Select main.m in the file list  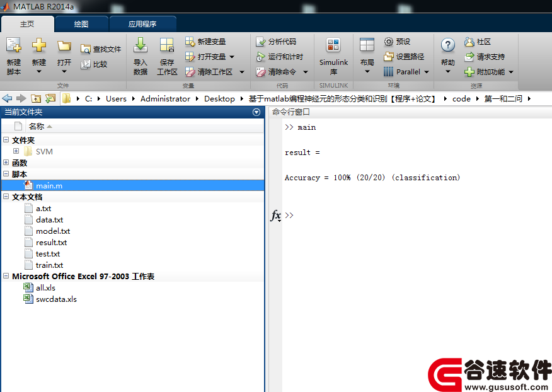click(x=133, y=186)
